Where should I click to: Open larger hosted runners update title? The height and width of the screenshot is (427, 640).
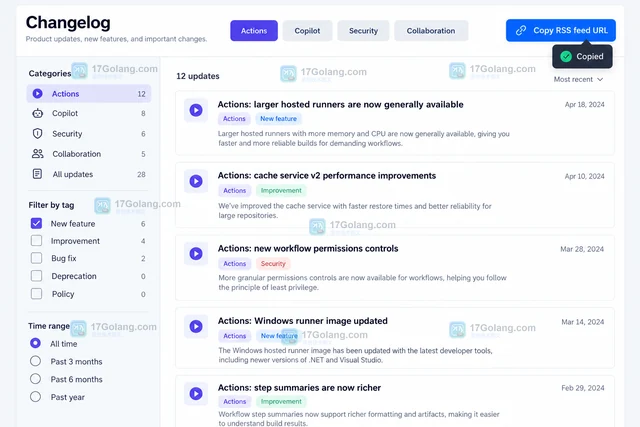click(x=340, y=105)
